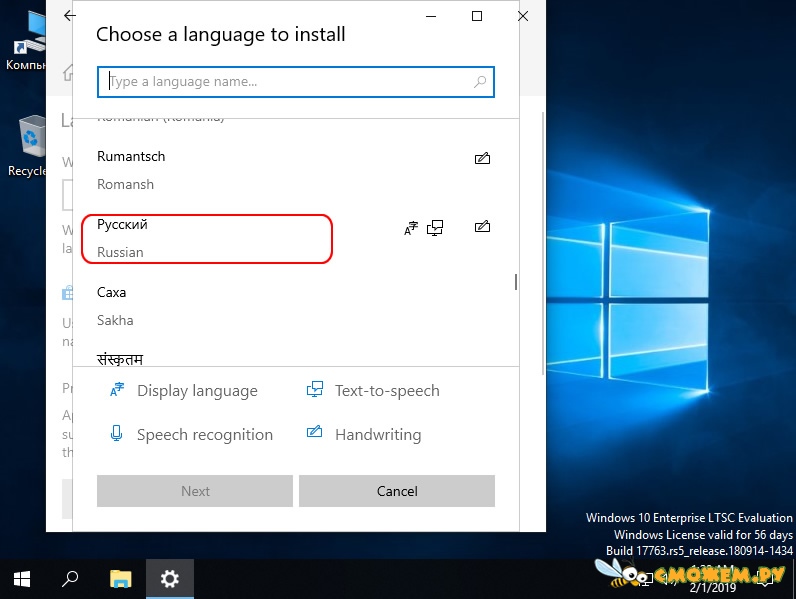Close the Settings window
This screenshot has height=599, width=796.
[523, 16]
